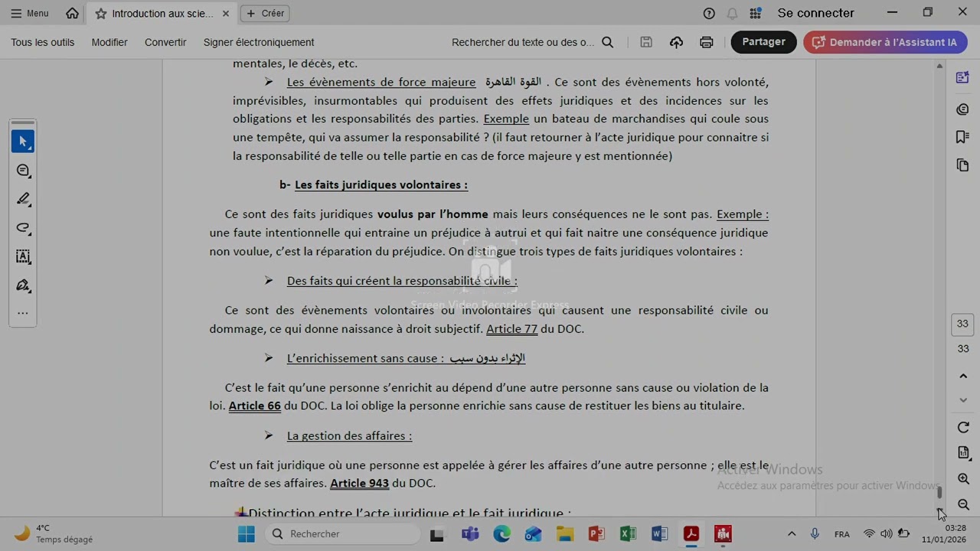Click the FRA language indicator
The width and height of the screenshot is (980, 551).
(841, 534)
